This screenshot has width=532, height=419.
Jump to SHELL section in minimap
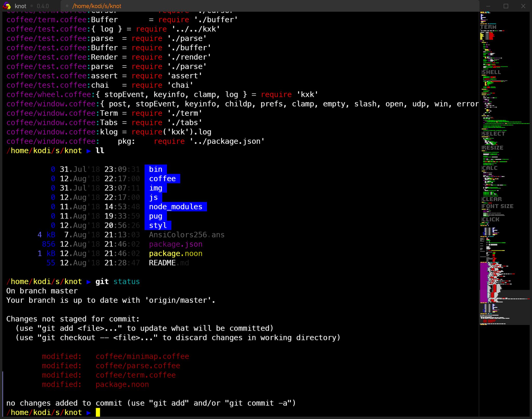[491, 72]
